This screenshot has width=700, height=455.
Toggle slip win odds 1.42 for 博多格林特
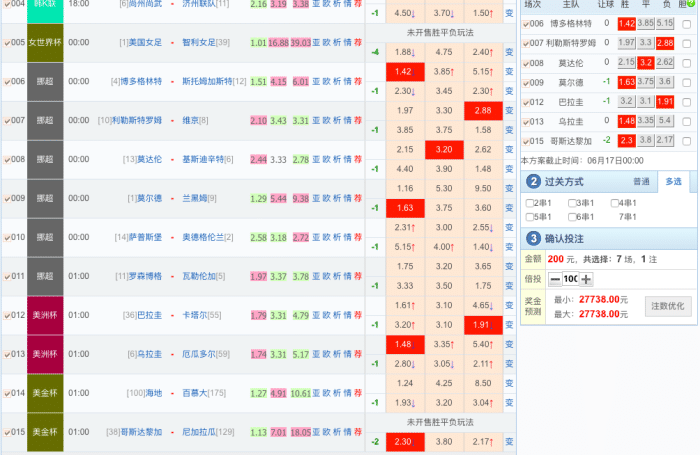coord(627,24)
